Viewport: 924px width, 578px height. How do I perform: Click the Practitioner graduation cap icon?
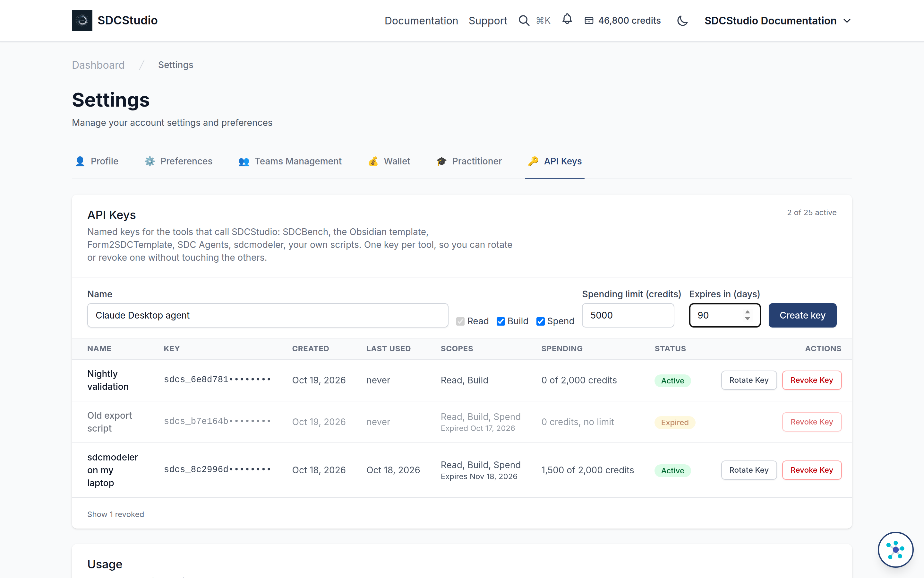[x=441, y=161]
